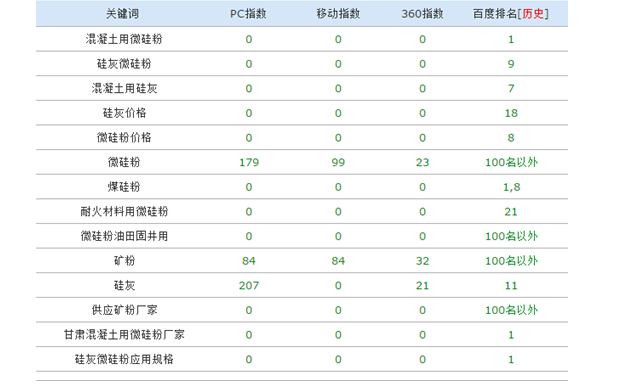Select keyword 硅灰微硅粉应用规格

tap(124, 360)
